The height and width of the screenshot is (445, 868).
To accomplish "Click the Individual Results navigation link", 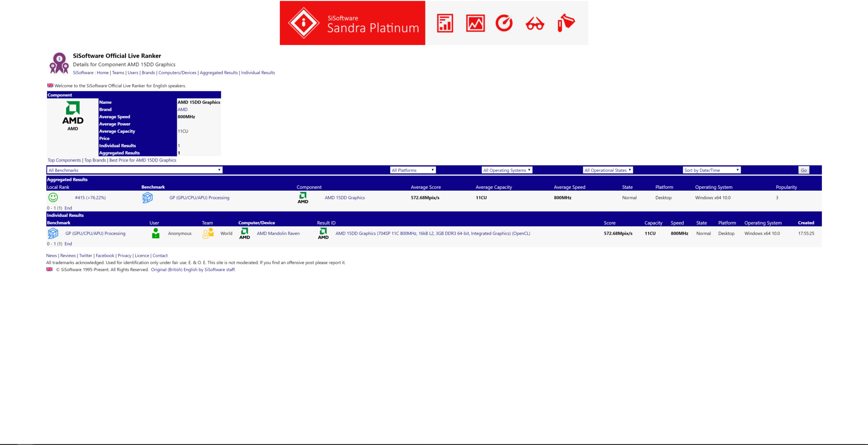I will (258, 72).
